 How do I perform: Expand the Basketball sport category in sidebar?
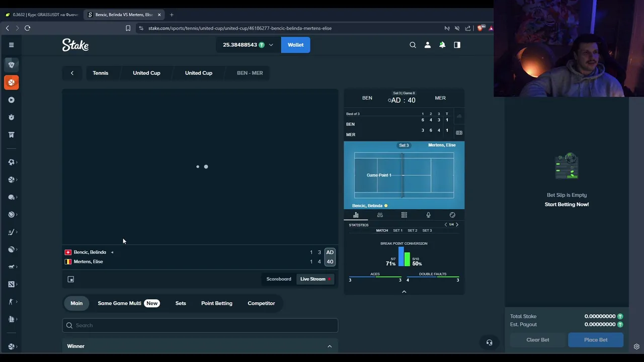11,179
